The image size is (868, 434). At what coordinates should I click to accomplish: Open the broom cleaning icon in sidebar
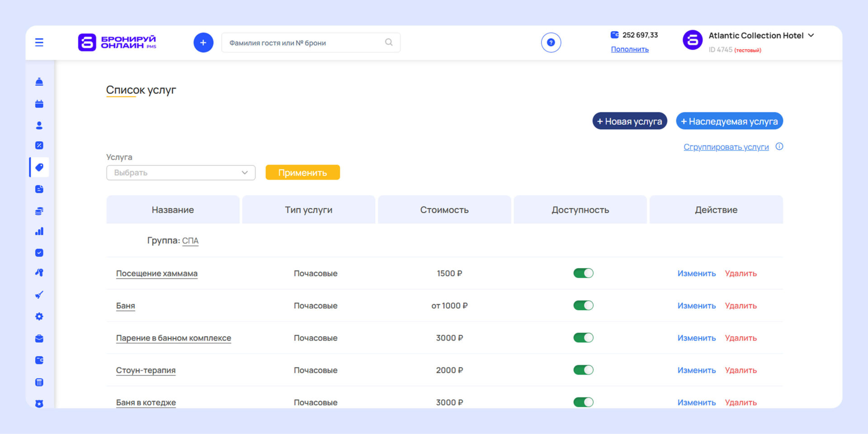point(39,295)
